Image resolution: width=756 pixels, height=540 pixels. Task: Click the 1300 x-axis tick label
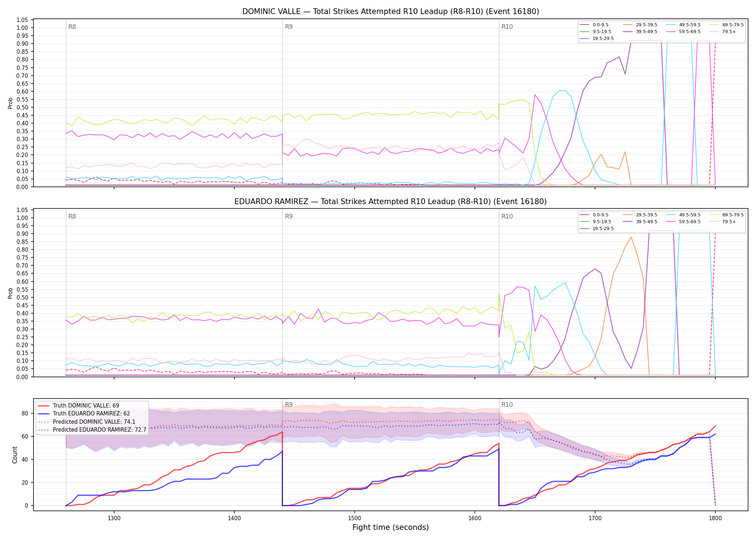coord(114,518)
